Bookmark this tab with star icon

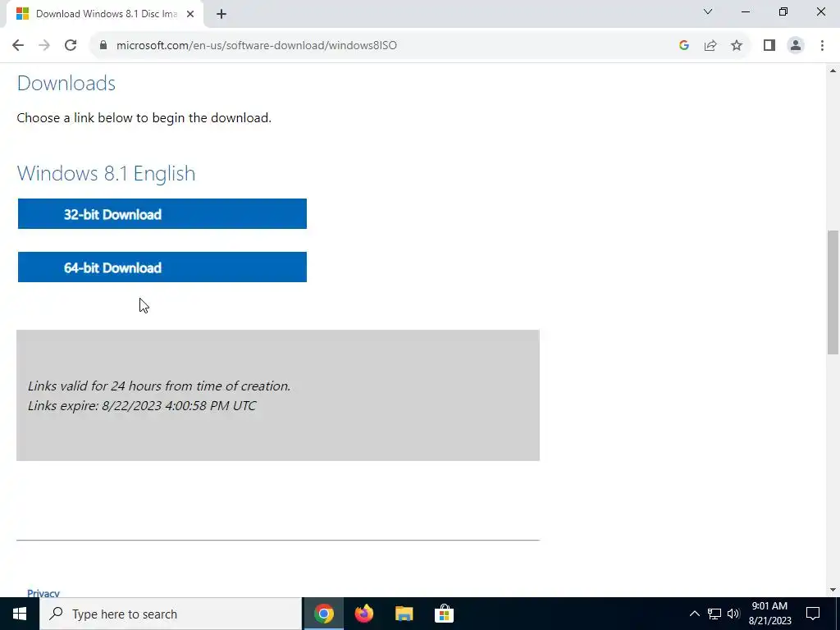pos(737,45)
